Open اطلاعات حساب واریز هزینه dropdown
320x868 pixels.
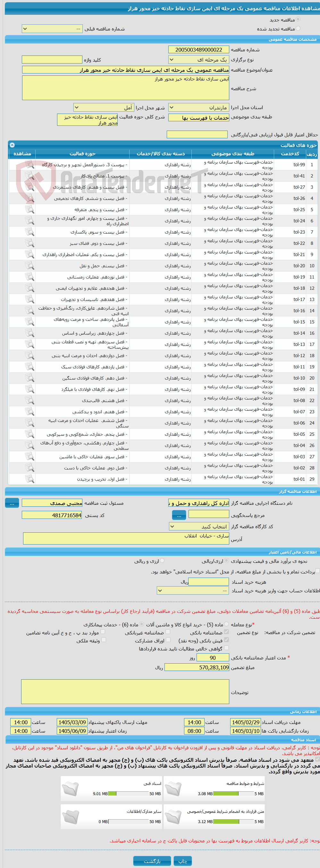[193, 591]
